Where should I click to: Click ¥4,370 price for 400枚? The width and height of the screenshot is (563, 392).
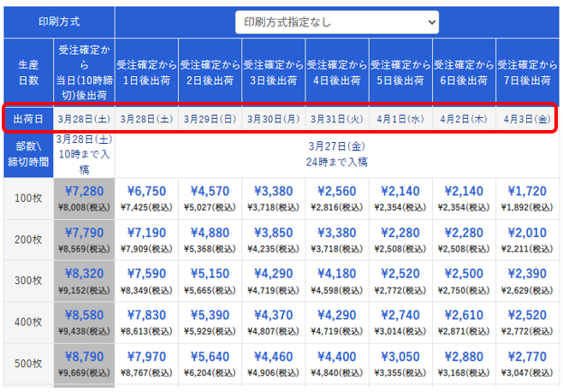[x=273, y=315]
